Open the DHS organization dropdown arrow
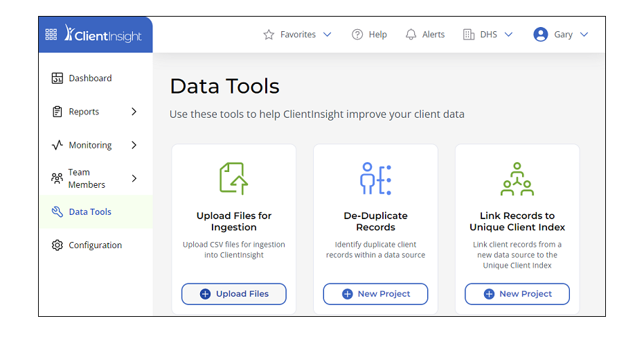Screen dimensions: 644x339 click(x=508, y=35)
